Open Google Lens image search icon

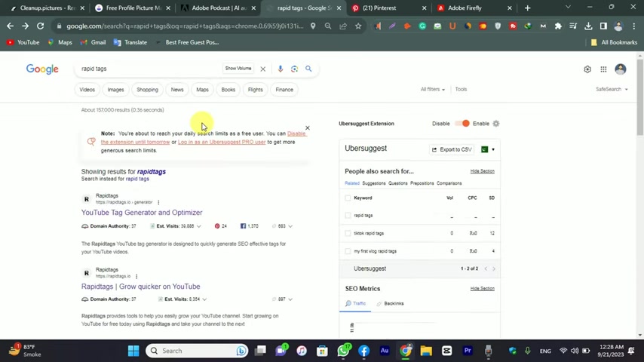[295, 69]
